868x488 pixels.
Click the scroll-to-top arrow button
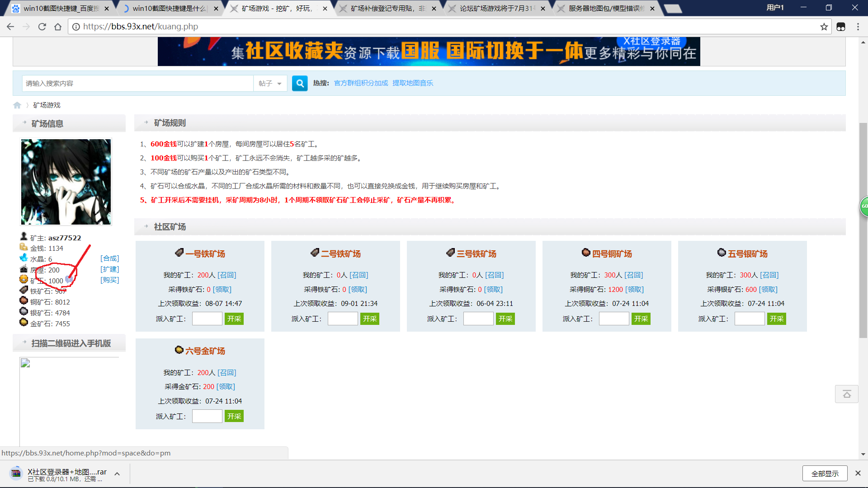tap(846, 394)
